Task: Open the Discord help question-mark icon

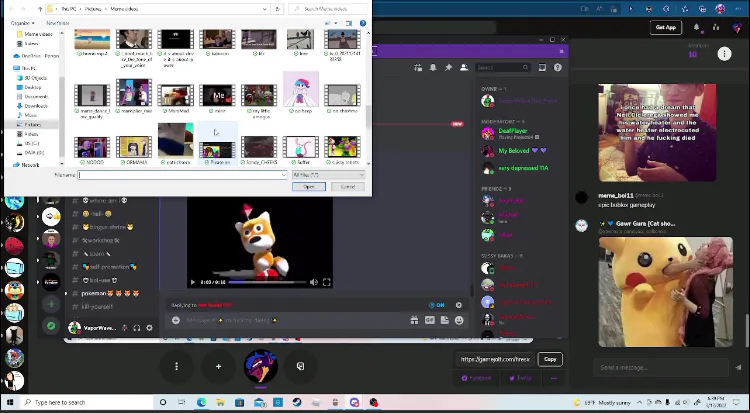Action: (558, 68)
